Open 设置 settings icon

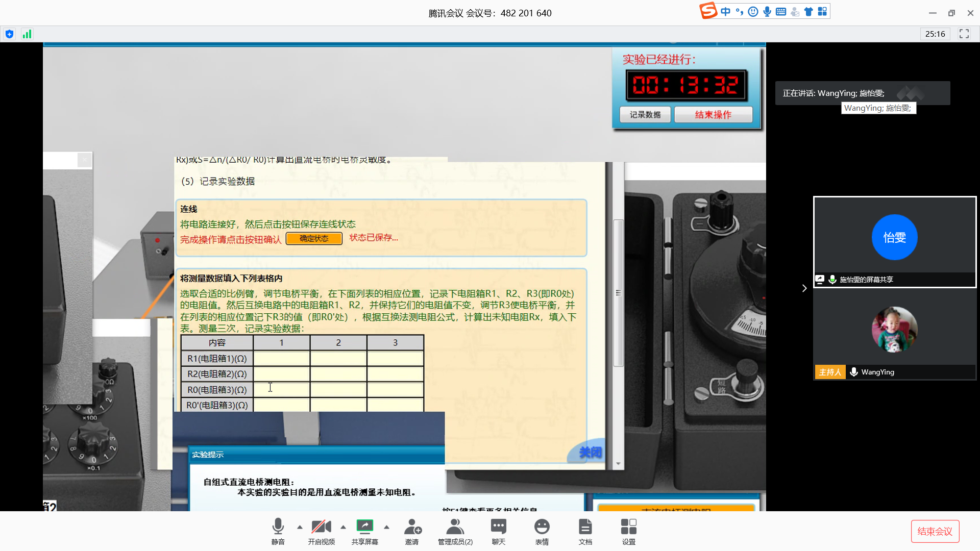point(628,527)
